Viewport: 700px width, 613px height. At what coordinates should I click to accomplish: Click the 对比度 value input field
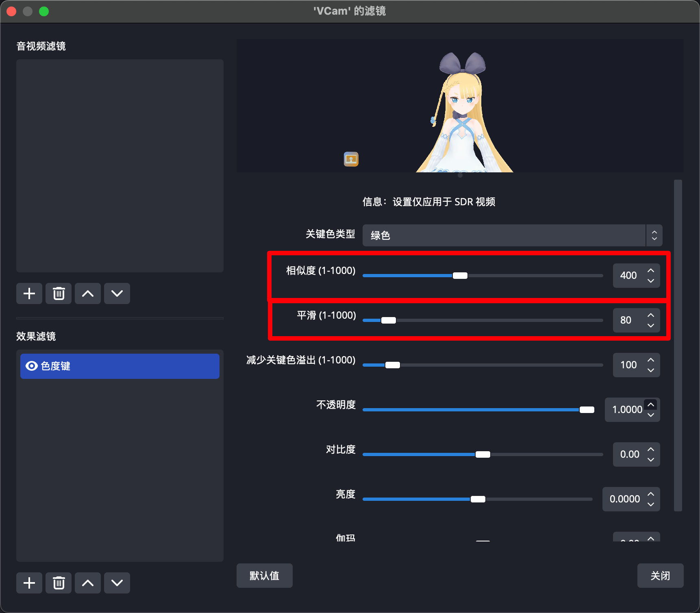(x=630, y=454)
